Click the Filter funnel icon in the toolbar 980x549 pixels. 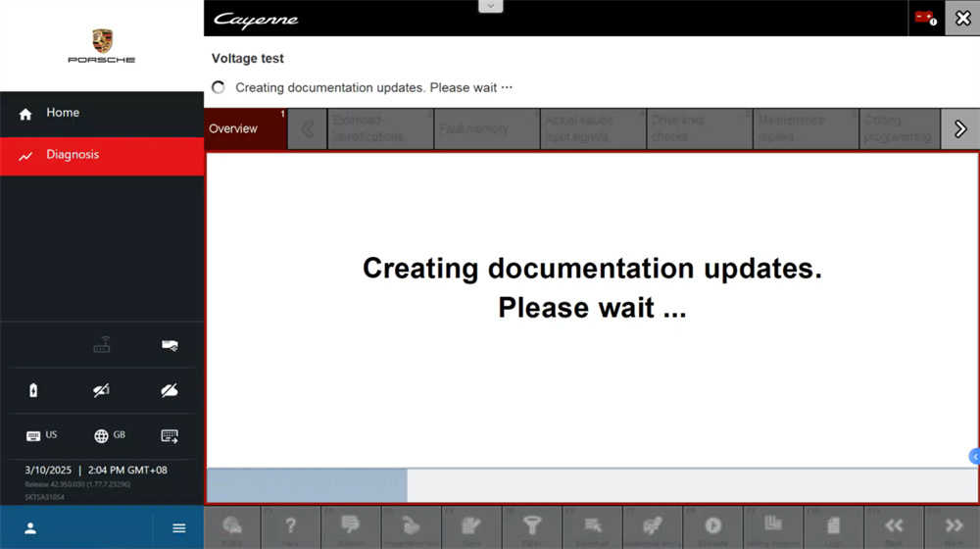point(532,527)
